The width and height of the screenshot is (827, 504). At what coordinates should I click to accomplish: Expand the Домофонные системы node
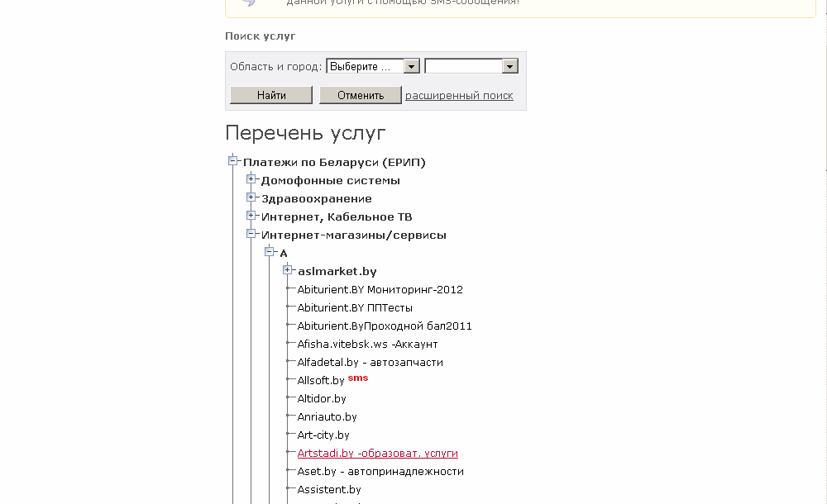[x=251, y=180]
